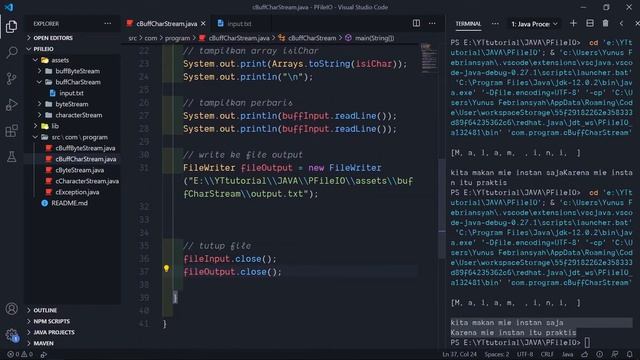
Task: Click the circular status icon beside the feedback icon
Action: (x=600, y=354)
